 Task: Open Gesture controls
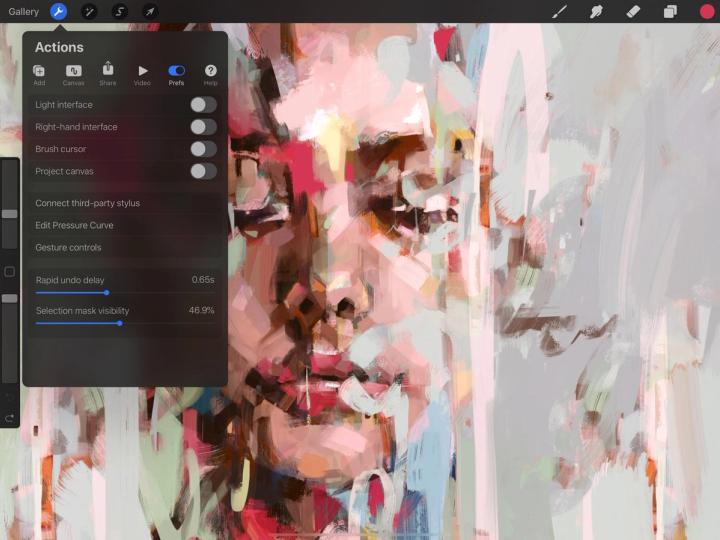[x=125, y=248]
